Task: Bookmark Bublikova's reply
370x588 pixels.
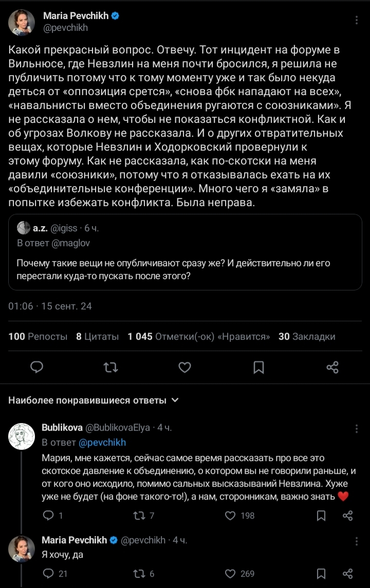Action: (321, 515)
